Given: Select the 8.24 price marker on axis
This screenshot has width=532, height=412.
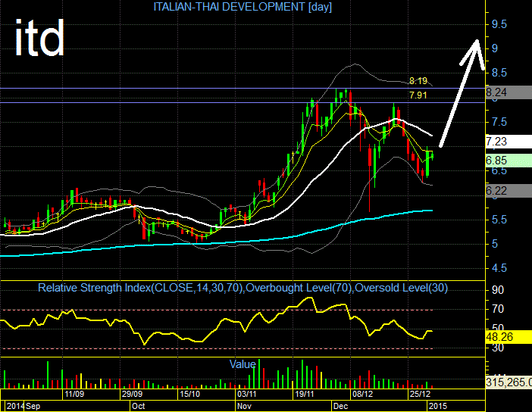Looking at the screenshot, I should coord(509,92).
